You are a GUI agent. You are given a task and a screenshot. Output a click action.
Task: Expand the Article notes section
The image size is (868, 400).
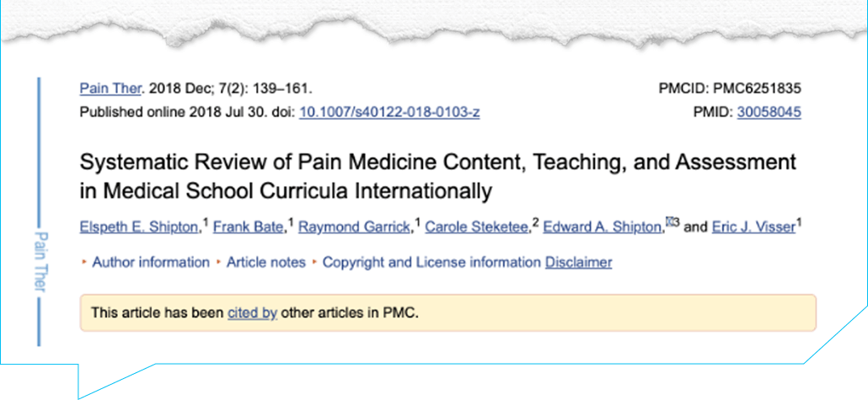[x=265, y=263]
